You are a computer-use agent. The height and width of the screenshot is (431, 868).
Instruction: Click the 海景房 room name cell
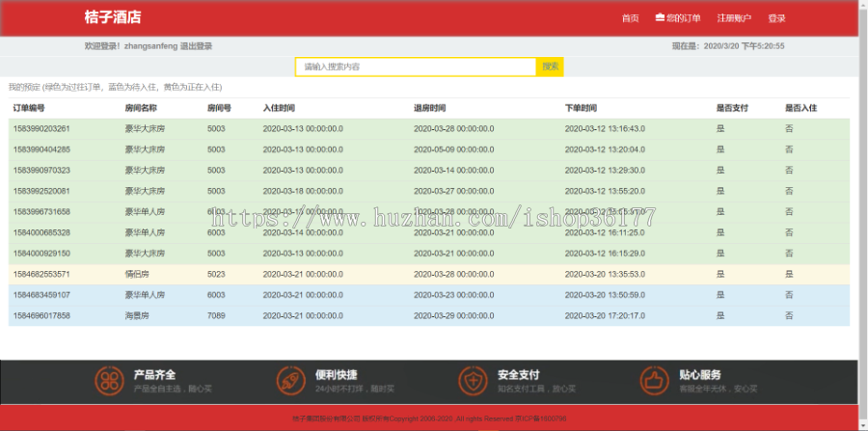point(137,315)
